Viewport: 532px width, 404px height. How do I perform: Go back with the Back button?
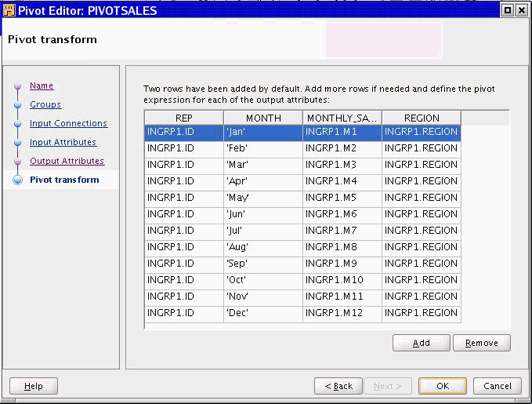pos(338,386)
